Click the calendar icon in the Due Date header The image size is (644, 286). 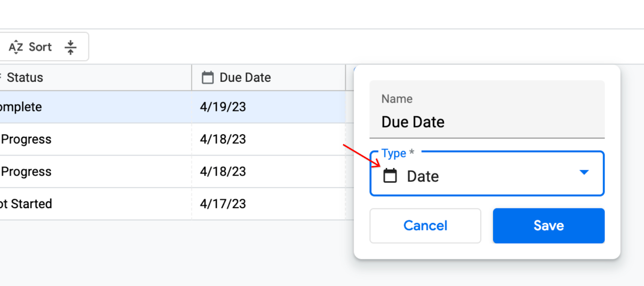(208, 77)
